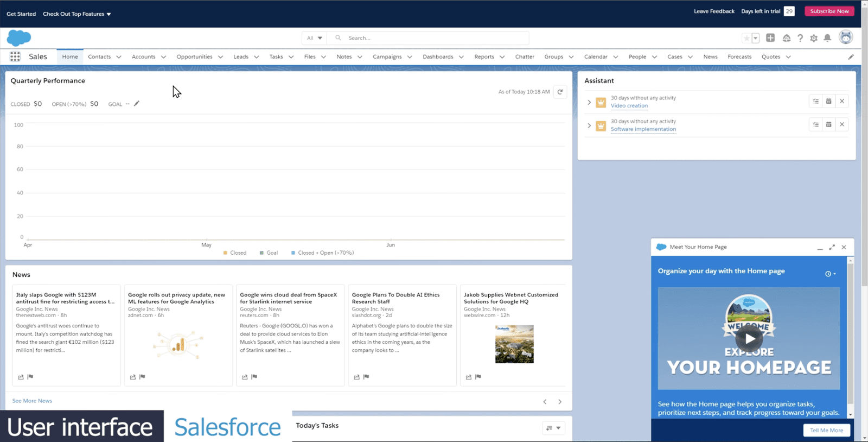
Task: Go to previous news page arrow
Action: pyautogui.click(x=545, y=402)
